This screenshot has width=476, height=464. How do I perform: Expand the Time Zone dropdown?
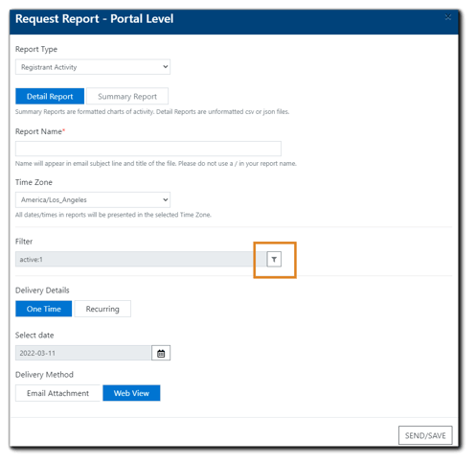click(93, 199)
